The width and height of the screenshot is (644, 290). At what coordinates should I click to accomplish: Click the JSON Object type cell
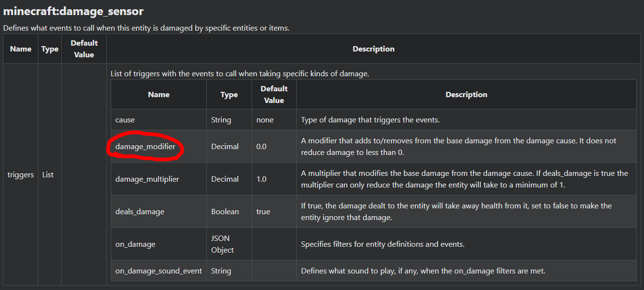point(222,244)
